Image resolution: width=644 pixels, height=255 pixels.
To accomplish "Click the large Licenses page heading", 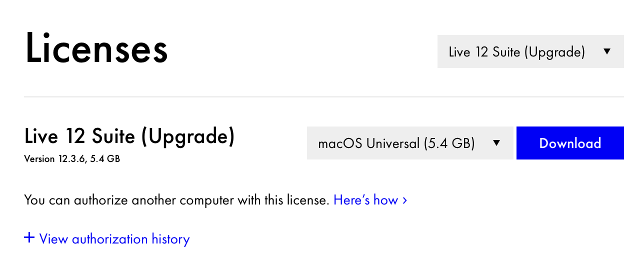I will [96, 49].
